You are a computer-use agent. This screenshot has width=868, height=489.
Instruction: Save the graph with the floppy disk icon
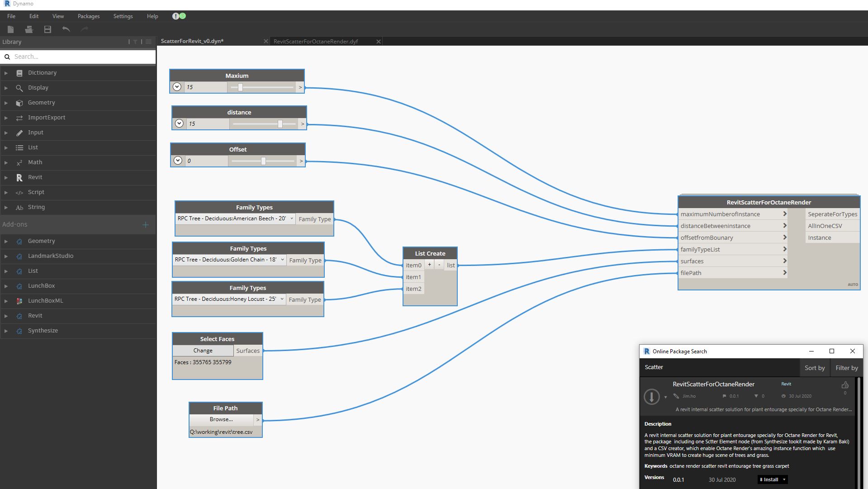47,29
